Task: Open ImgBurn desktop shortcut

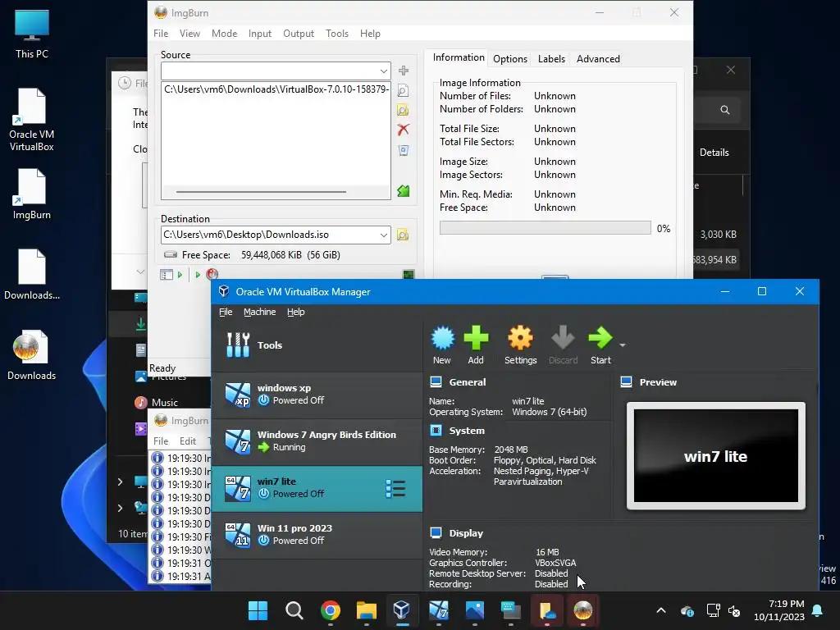Action: coord(32,194)
